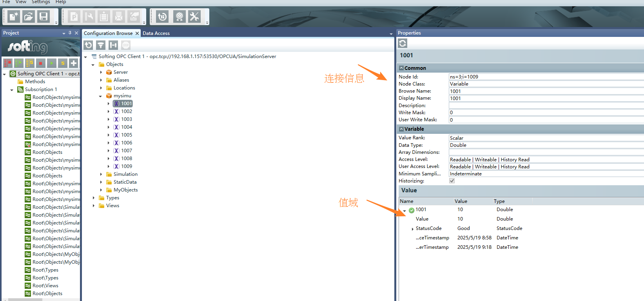Viewport: 644px width, 301px height.
Task: Open an existing project file
Action: click(x=29, y=16)
